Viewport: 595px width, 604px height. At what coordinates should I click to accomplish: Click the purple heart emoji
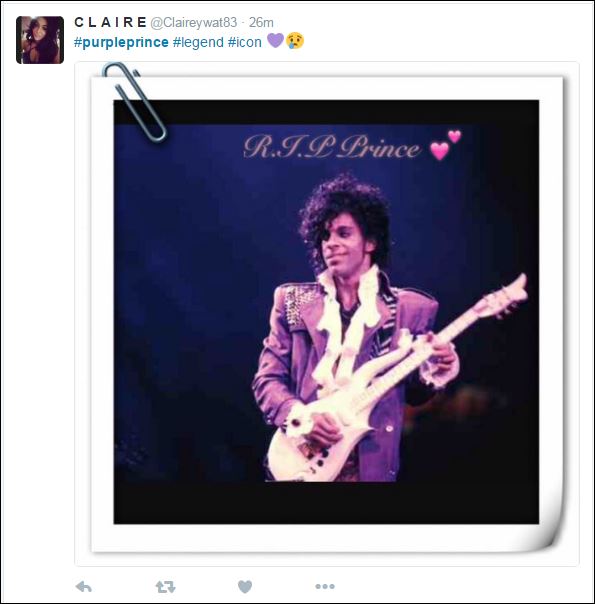[x=275, y=40]
